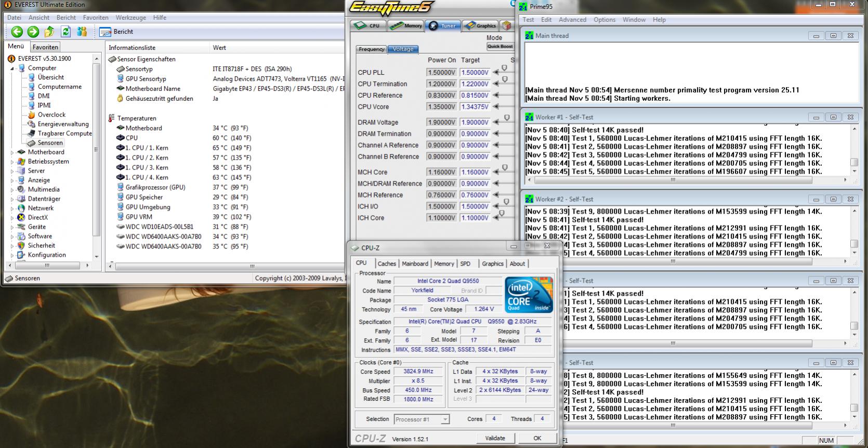
Task: Click the Prime95 title bar icon
Action: [523, 7]
